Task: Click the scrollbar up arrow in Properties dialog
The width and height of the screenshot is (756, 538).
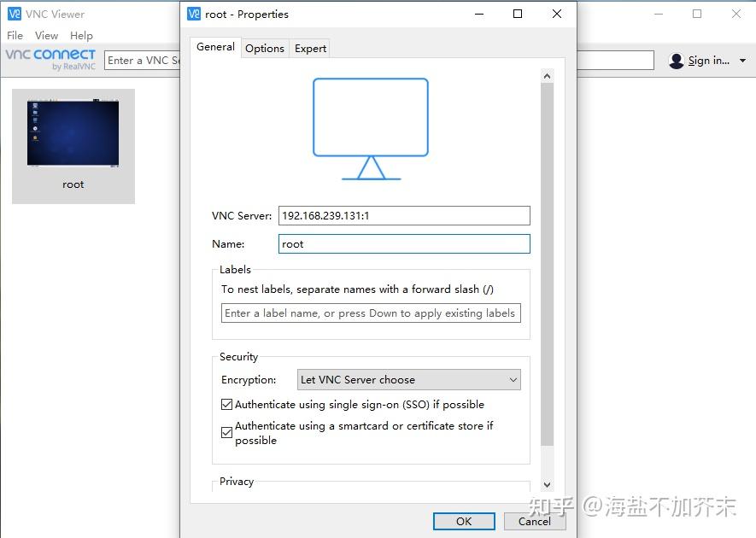Action: pyautogui.click(x=548, y=74)
